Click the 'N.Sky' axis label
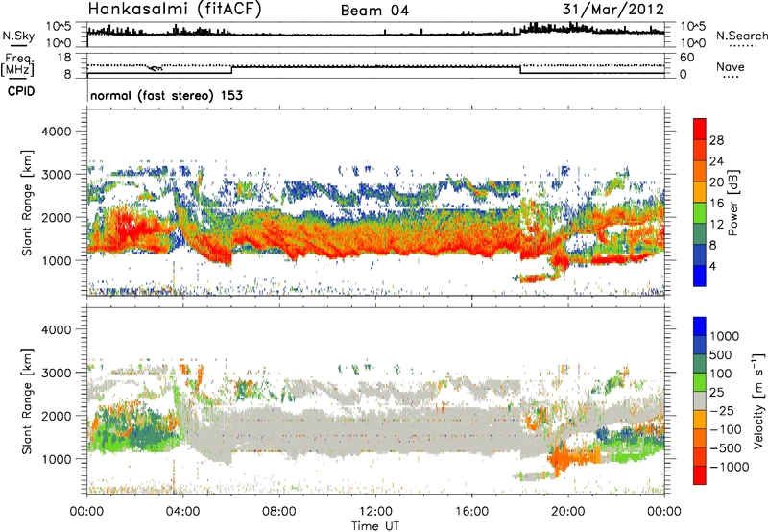768x532 pixels. (18, 36)
